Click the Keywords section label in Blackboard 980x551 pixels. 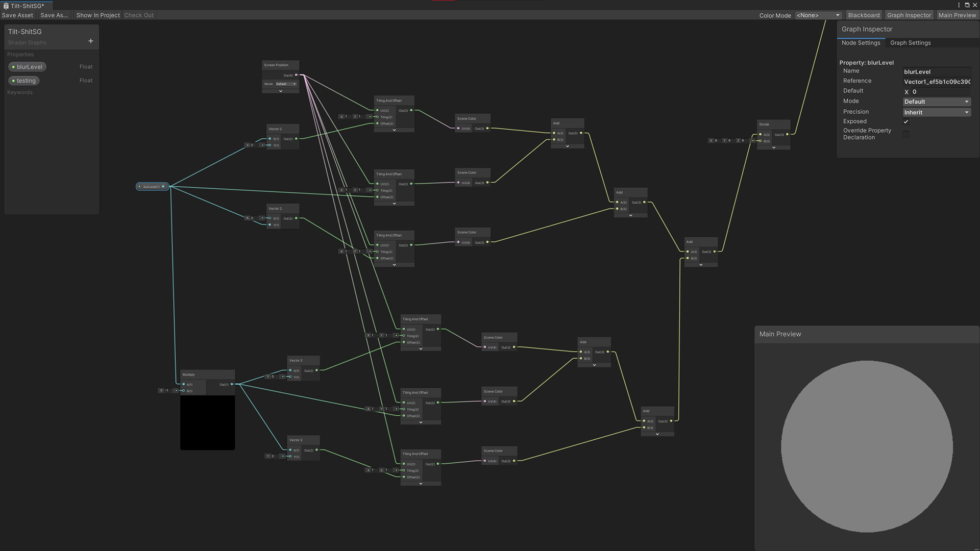20,92
